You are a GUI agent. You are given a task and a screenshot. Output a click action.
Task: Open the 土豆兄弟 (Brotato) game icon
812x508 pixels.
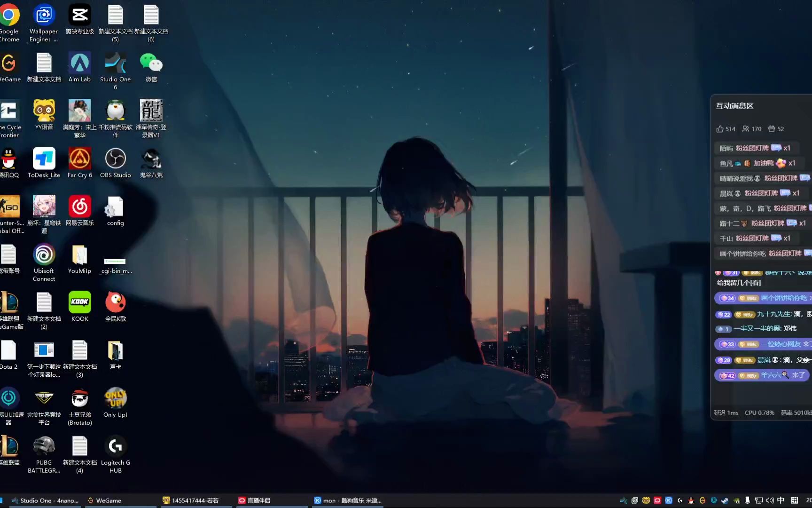[x=80, y=407]
